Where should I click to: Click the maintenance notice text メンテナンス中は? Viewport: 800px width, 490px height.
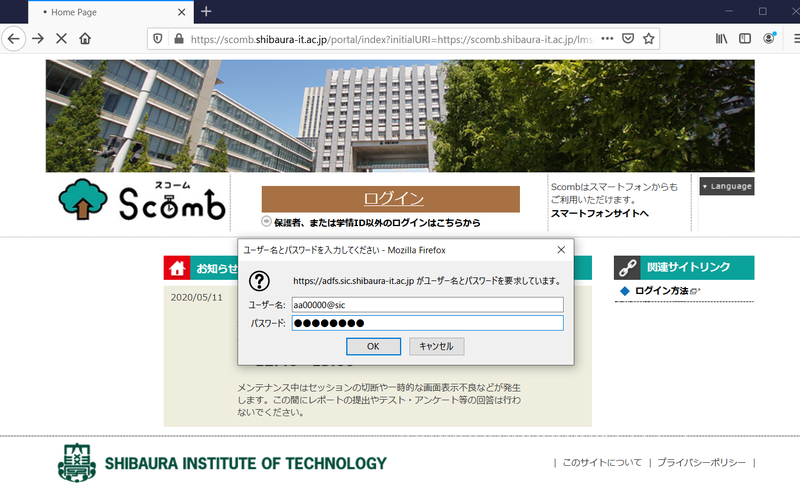click(x=379, y=400)
